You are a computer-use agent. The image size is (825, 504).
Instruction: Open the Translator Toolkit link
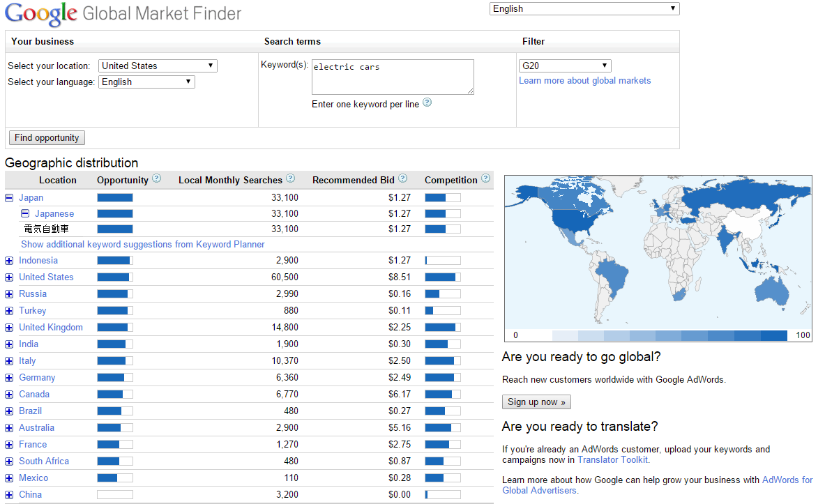click(x=612, y=460)
